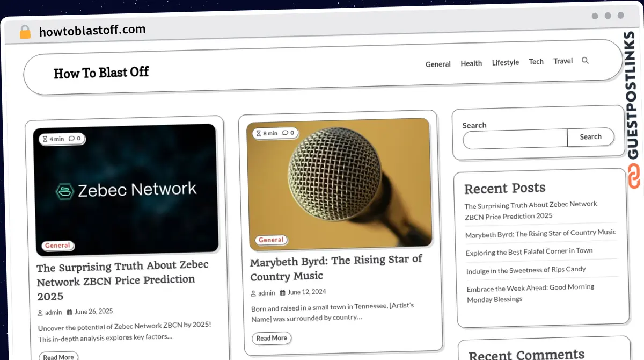
Task: Click author icon under Zebec Network post
Action: point(40,313)
